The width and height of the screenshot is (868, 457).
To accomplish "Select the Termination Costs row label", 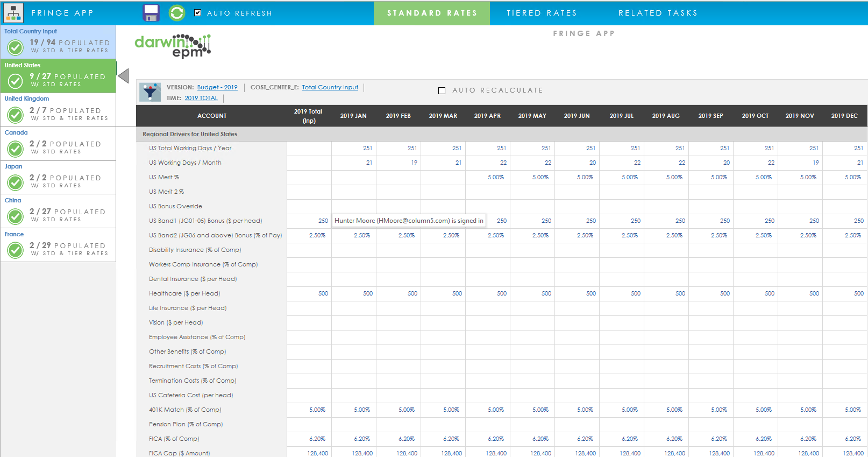I will 193,381.
